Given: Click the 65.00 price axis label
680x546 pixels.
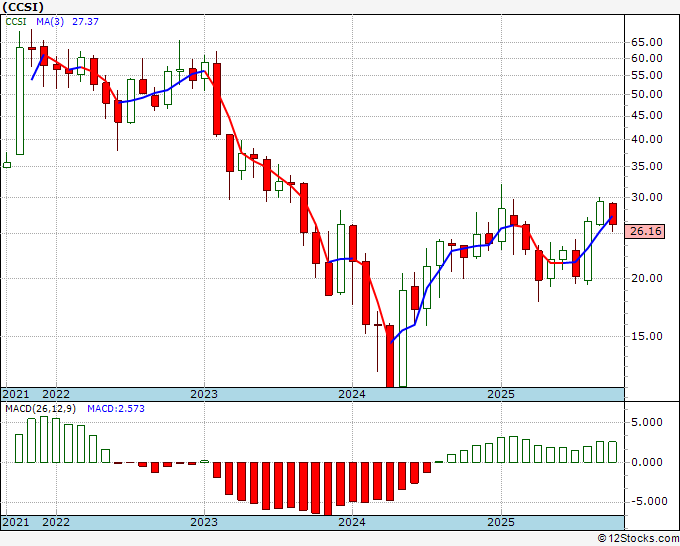Looking at the screenshot, I should point(647,42).
